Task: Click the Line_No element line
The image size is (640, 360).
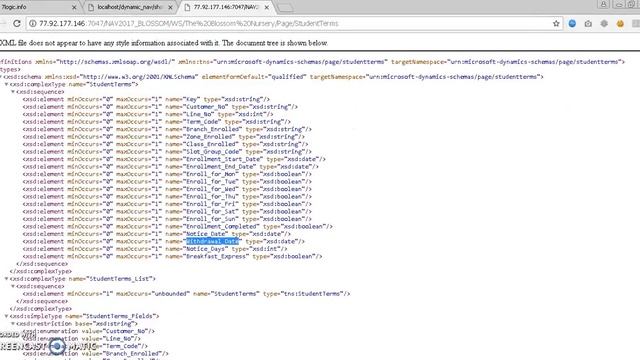Action: 148,114
